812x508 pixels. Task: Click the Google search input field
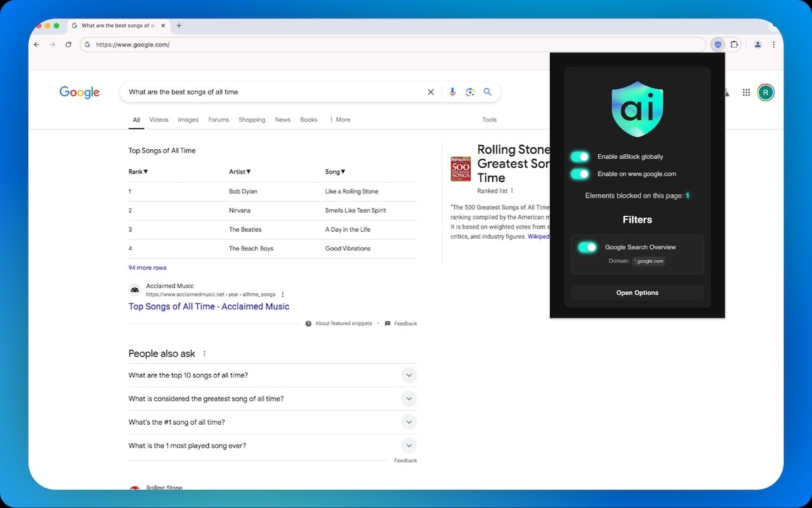tap(273, 92)
